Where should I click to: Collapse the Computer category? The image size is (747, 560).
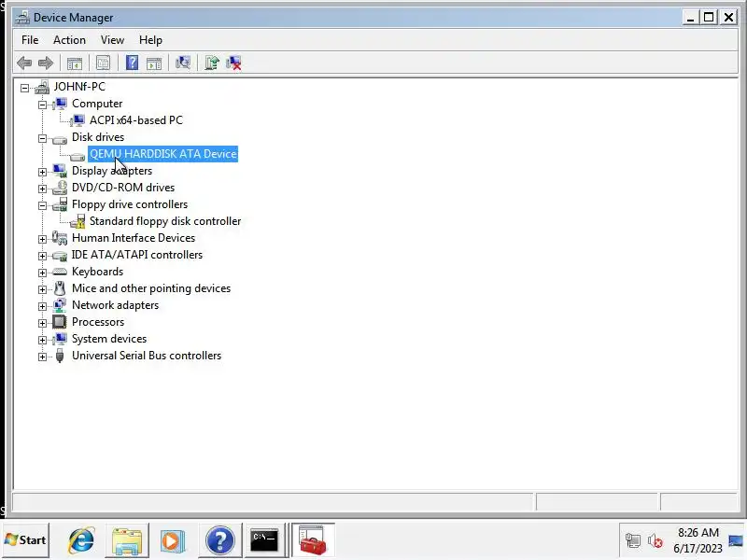(x=42, y=105)
